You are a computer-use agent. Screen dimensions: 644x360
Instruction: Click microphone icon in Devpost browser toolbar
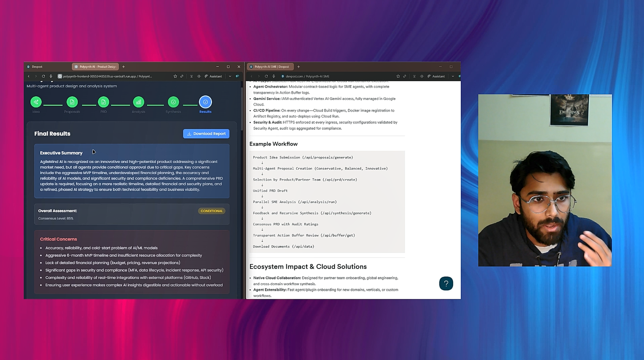pos(273,76)
